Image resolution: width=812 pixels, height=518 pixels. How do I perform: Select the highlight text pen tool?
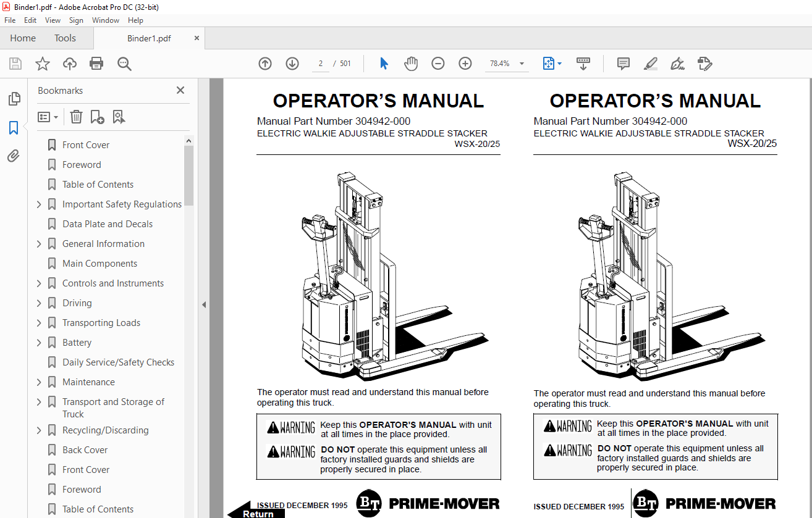pyautogui.click(x=650, y=64)
